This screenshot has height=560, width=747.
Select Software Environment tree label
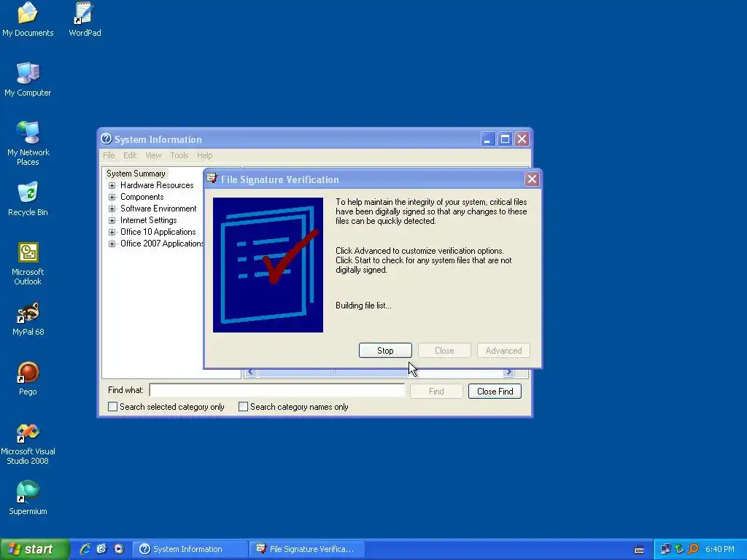pos(158,209)
